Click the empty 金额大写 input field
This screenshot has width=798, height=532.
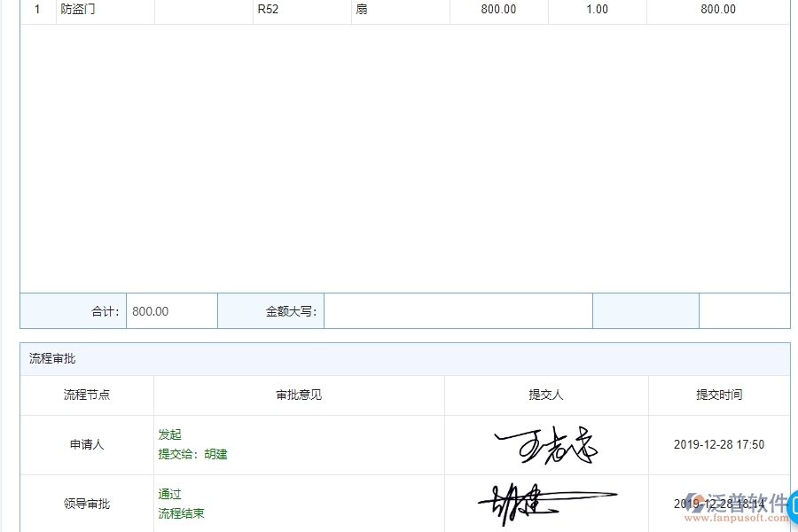[x=458, y=310]
